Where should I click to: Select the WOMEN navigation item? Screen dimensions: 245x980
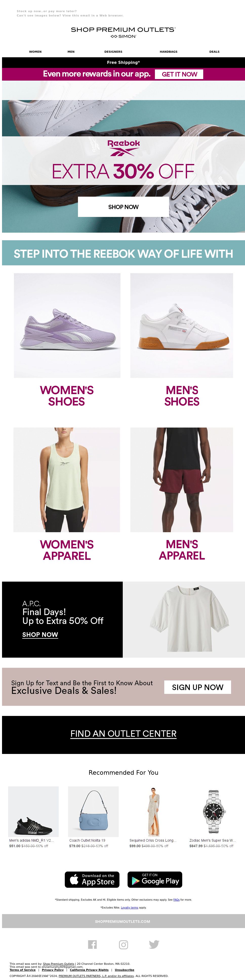pos(35,52)
